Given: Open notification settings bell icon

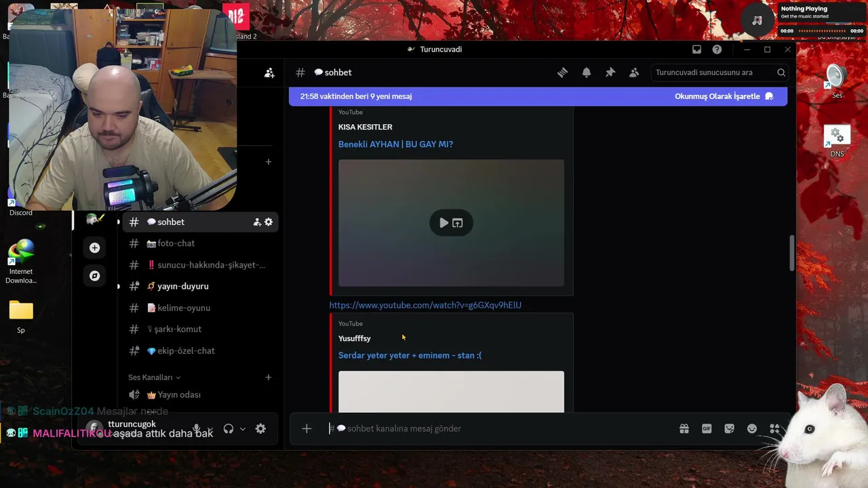Looking at the screenshot, I should point(587,73).
